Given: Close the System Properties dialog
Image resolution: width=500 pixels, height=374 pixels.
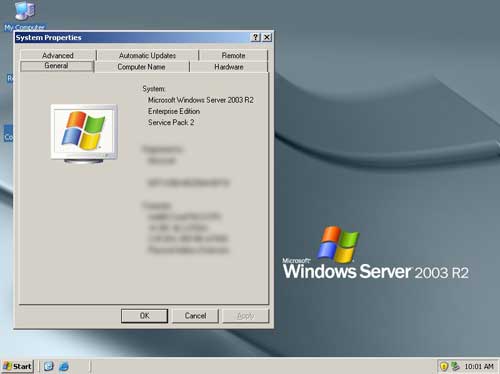Looking at the screenshot, I should pyautogui.click(x=267, y=37).
